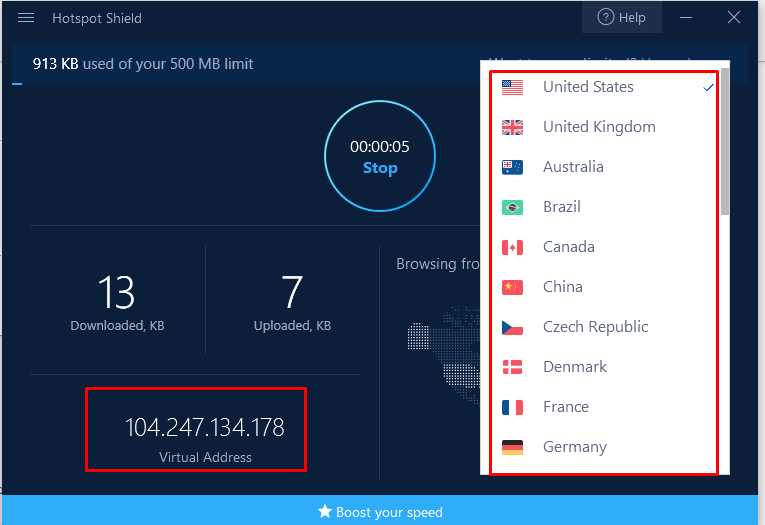
Task: Choose Czech Republic as the location
Action: [604, 327]
